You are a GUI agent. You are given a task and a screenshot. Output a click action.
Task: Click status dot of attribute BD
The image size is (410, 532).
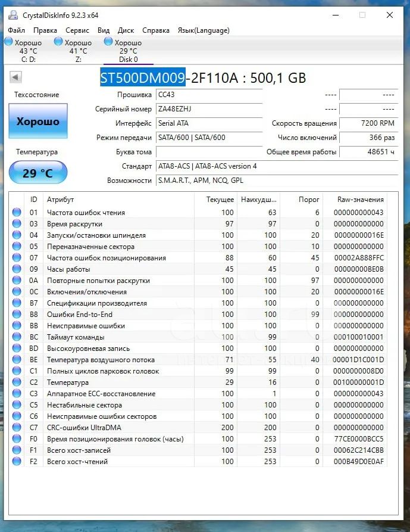click(17, 348)
